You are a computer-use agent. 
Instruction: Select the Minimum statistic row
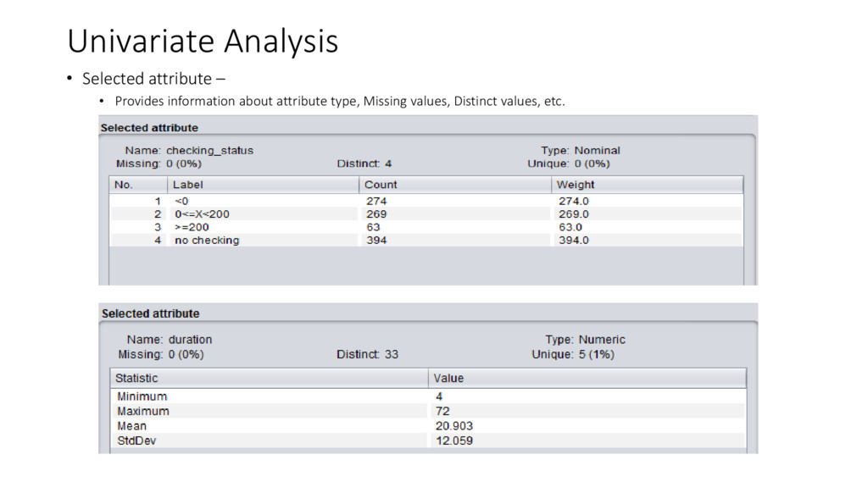tap(428, 396)
